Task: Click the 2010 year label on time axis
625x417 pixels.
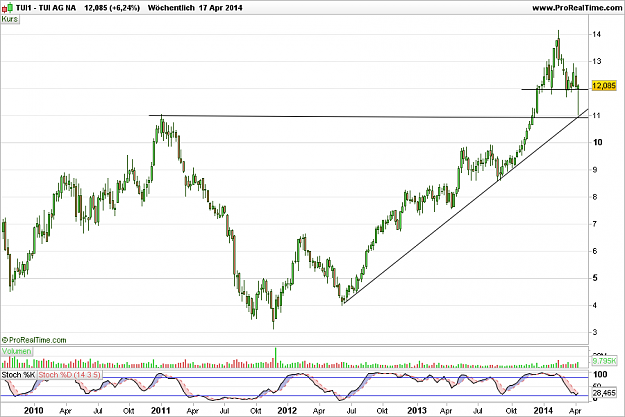Action: (x=33, y=410)
